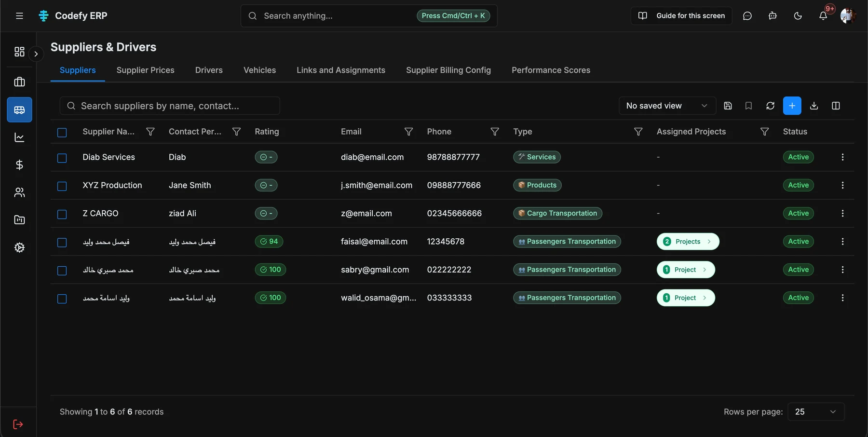Open the AI assistant bot icon

pos(773,16)
